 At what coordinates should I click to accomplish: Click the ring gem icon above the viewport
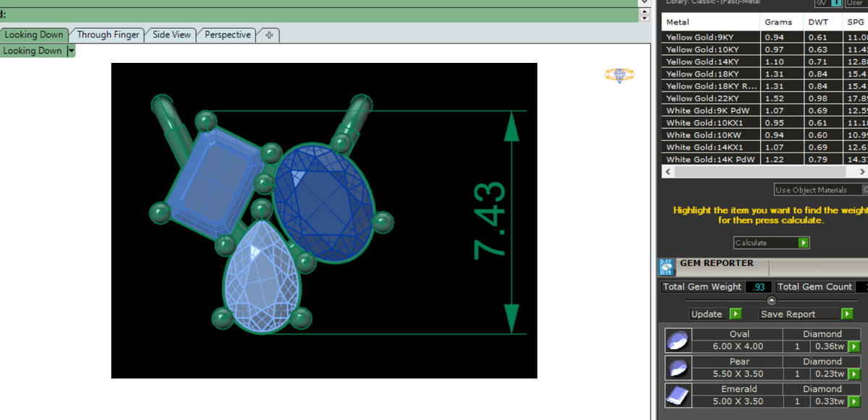tap(619, 75)
